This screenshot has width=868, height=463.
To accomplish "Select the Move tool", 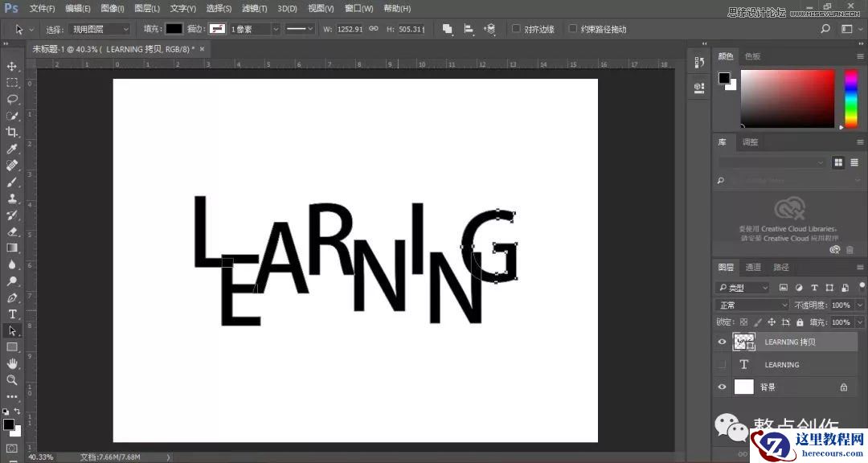I will click(11, 67).
